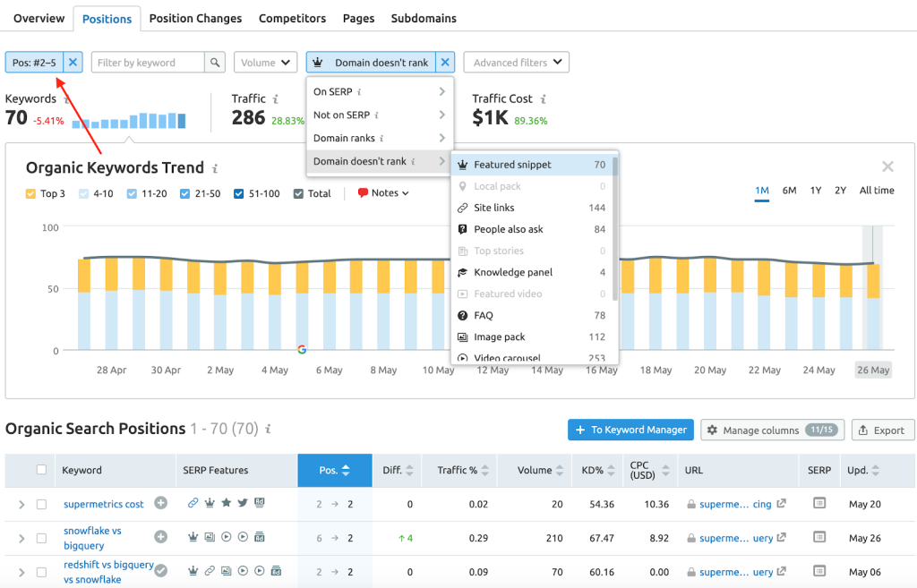Click the Twitter icon in supermetrics cost row

coord(243,503)
